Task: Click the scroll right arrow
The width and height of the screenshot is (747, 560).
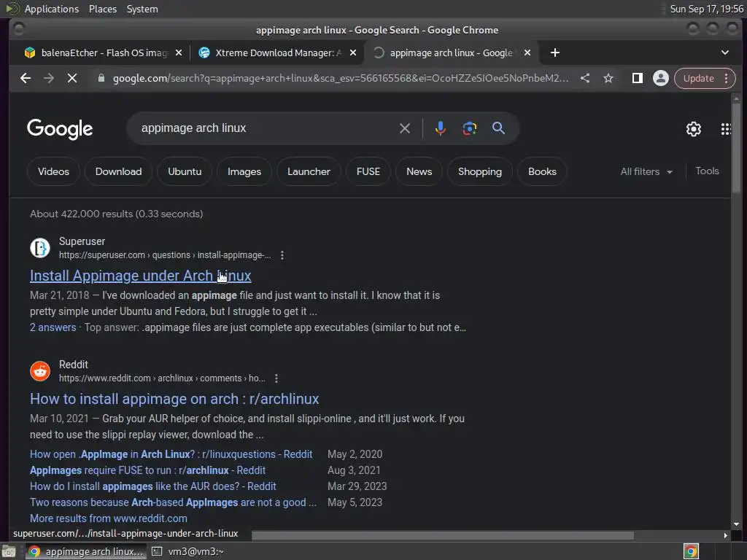Action: pos(726,536)
